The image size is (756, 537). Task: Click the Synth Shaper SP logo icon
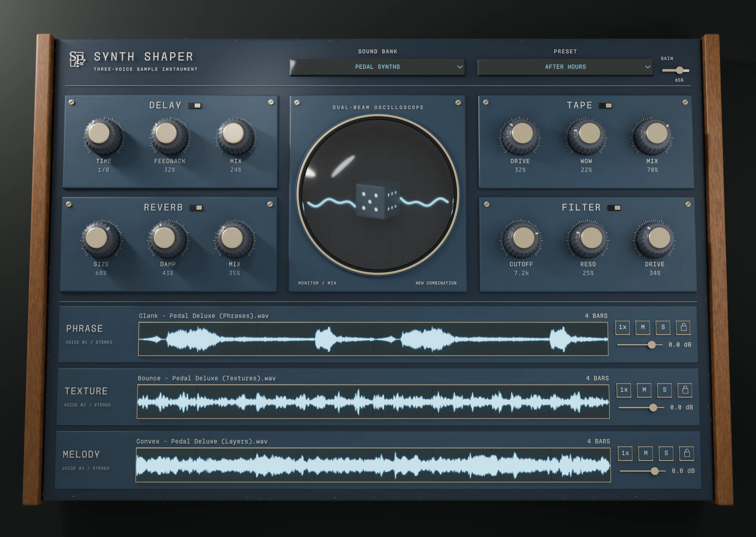[77, 59]
